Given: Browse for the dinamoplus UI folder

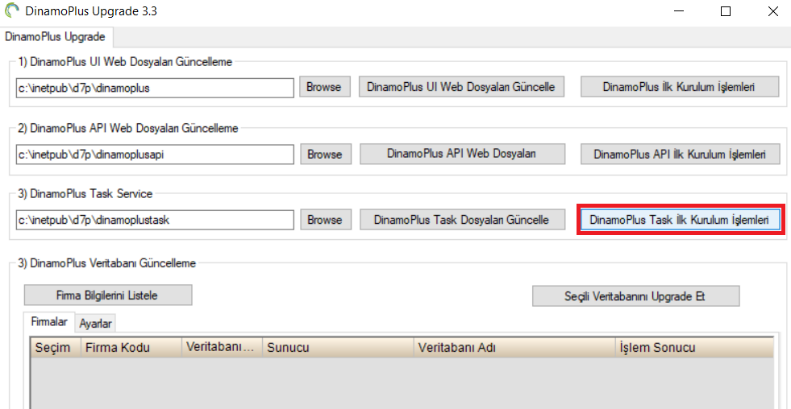Looking at the screenshot, I should tap(325, 87).
